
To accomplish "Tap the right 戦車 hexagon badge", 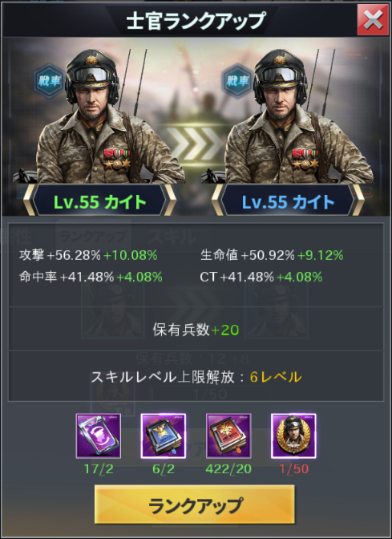I will click(x=237, y=81).
